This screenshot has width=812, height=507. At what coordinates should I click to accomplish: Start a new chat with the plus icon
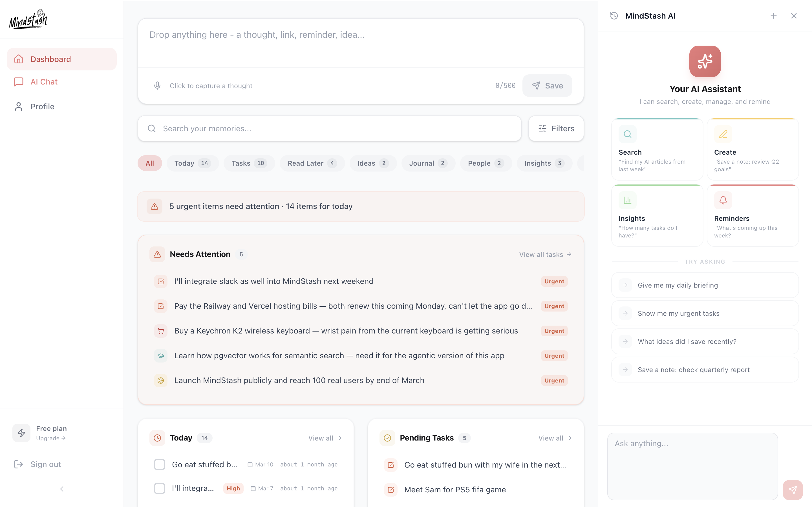pos(773,15)
